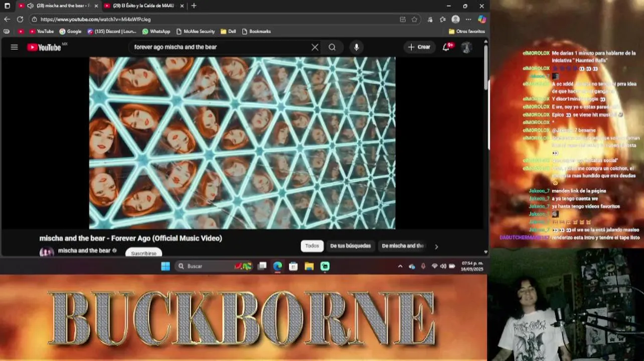Screen dimensions: 644x361
Task: Click the taskbar Buscar search box
Action: point(214,266)
